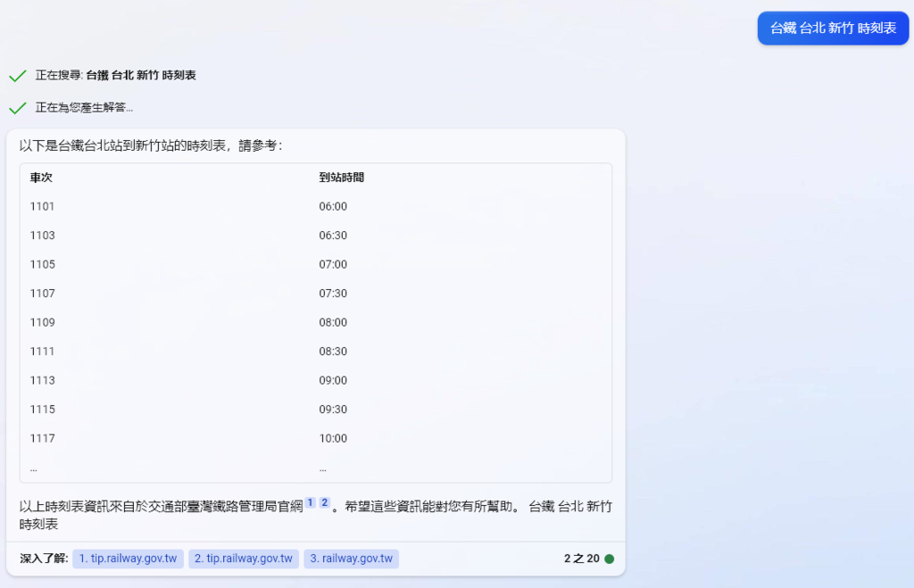Click train number 1115
The height and width of the screenshot is (588, 914).
43,409
